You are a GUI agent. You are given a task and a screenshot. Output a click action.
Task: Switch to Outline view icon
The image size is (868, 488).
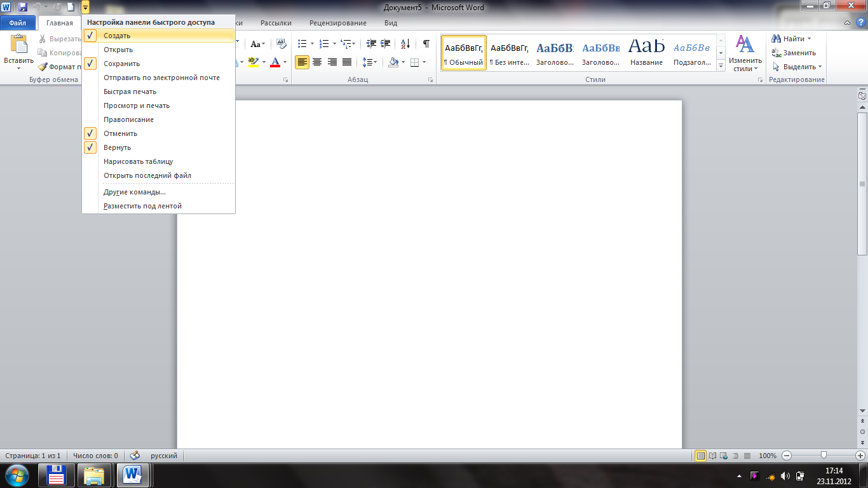tap(736, 456)
